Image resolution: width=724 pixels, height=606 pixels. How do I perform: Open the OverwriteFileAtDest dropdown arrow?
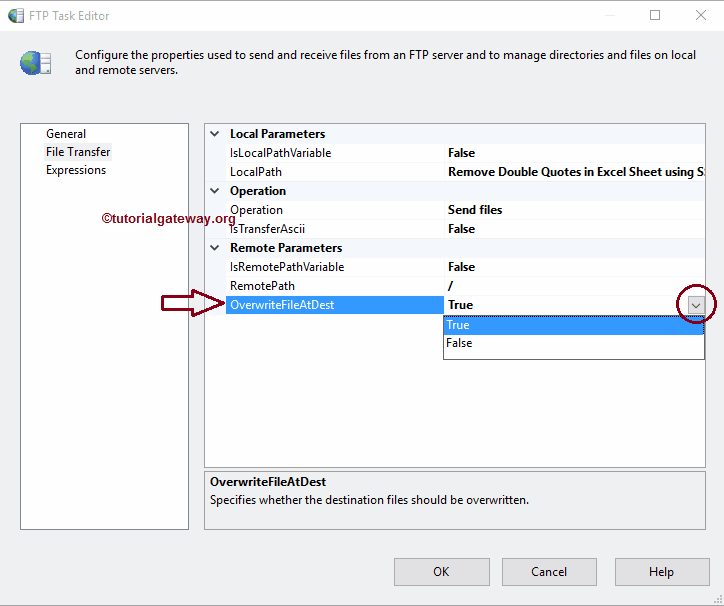click(696, 305)
